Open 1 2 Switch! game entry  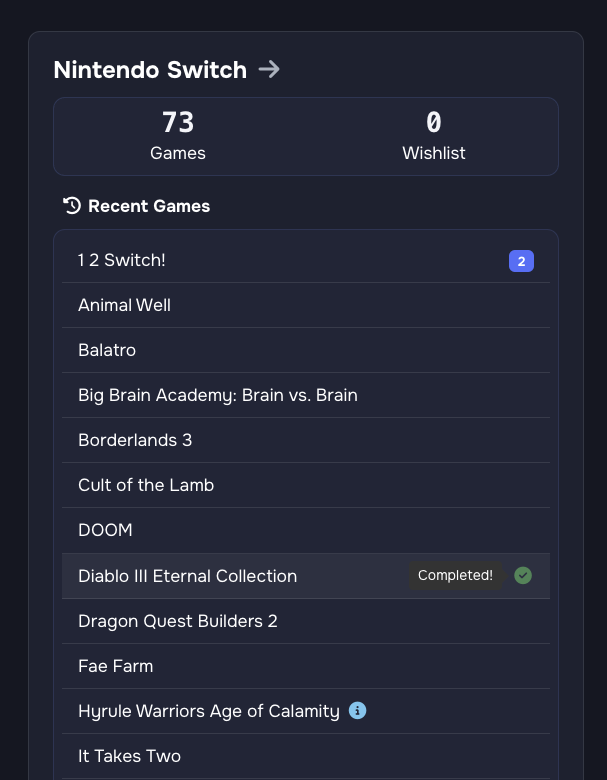[122, 260]
